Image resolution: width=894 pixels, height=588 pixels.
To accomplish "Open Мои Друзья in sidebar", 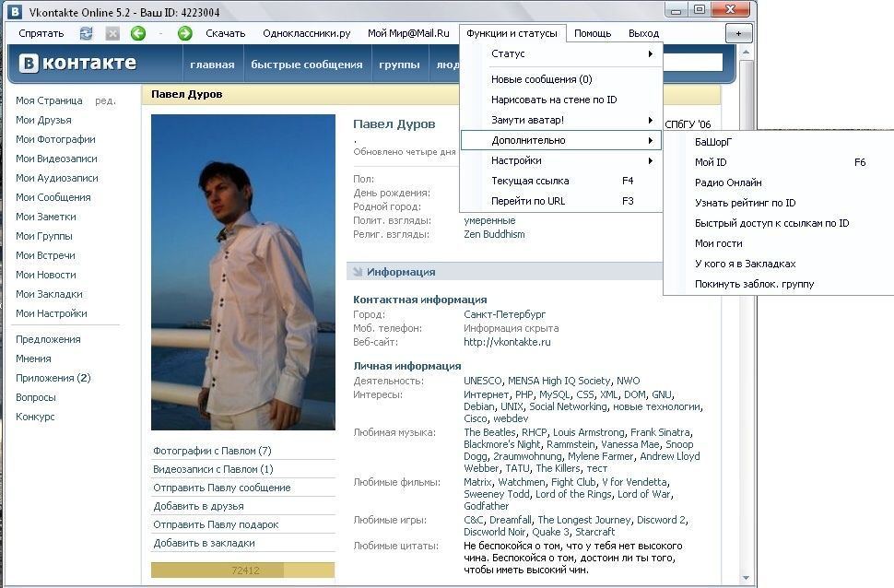I will 43,120.
